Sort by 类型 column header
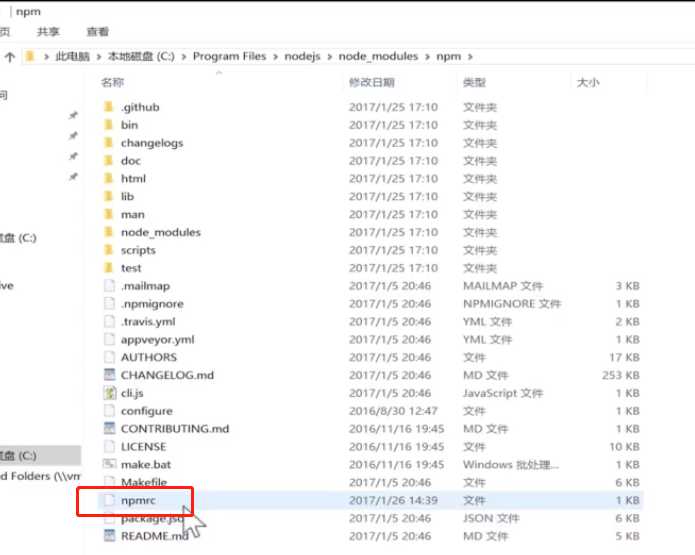 [x=474, y=82]
